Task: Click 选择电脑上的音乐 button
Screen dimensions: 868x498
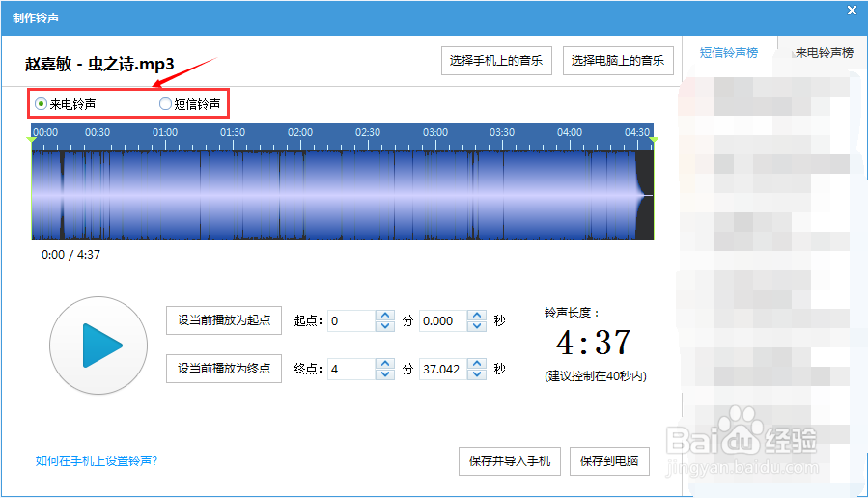Action: point(618,60)
